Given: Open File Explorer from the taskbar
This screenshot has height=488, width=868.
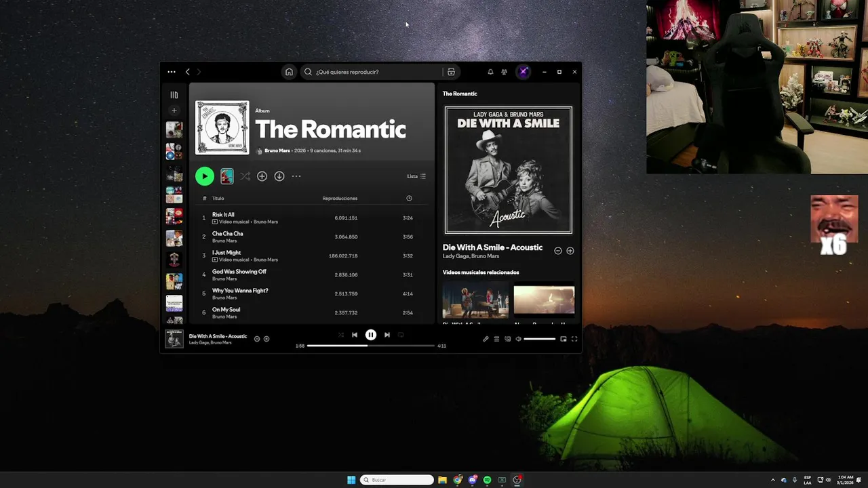Looking at the screenshot, I should point(442,480).
